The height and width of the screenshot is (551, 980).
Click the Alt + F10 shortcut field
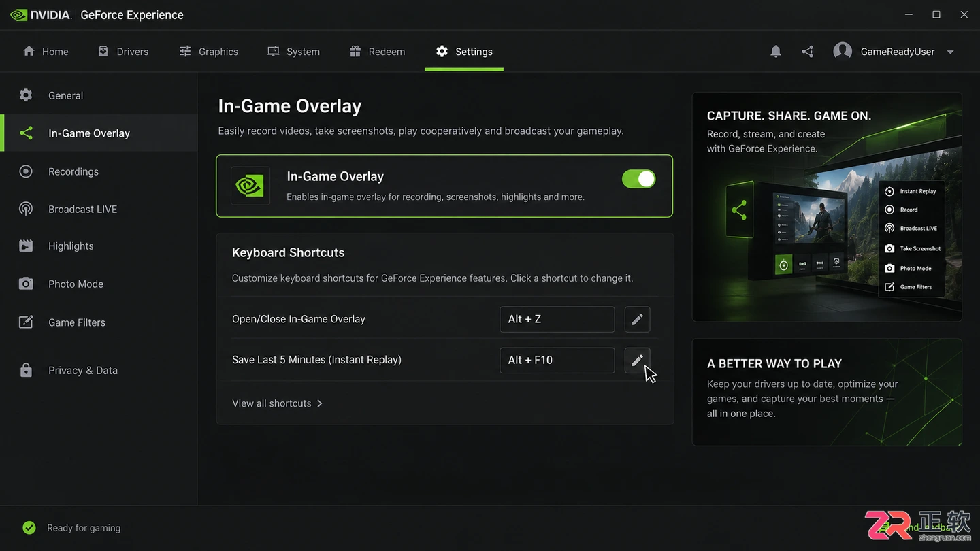[557, 360]
